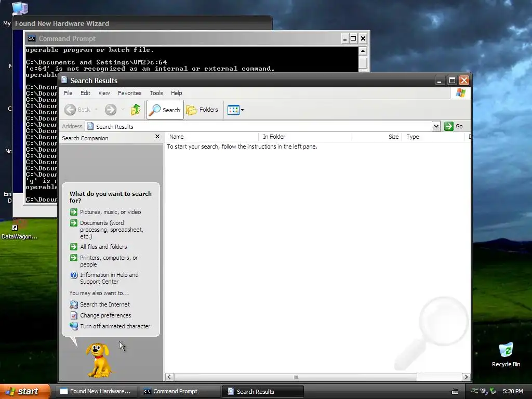Click green arrow beside Pictures, music, or video
Screen dimensions: 532x399
[x=74, y=212]
